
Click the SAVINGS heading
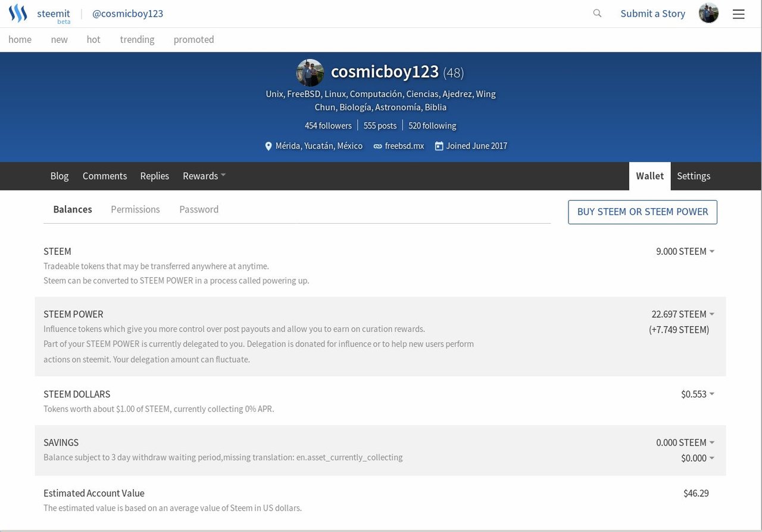61,442
